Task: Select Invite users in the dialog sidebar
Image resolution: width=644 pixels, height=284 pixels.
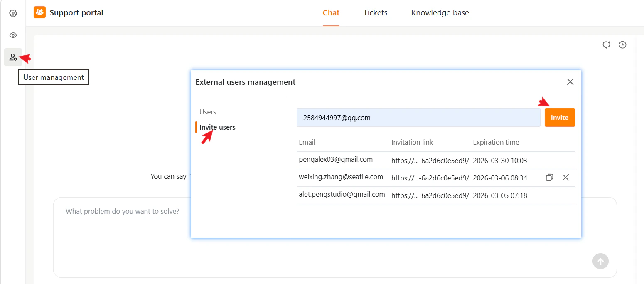Action: click(217, 127)
